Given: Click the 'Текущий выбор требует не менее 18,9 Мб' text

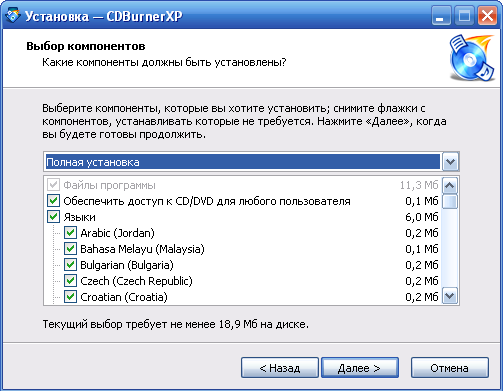Looking at the screenshot, I should click(x=176, y=324).
